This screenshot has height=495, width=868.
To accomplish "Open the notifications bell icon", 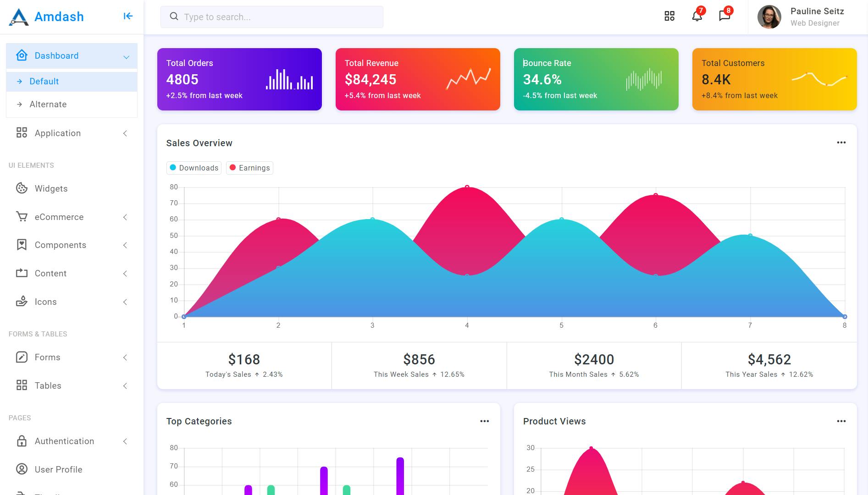I will tap(697, 16).
